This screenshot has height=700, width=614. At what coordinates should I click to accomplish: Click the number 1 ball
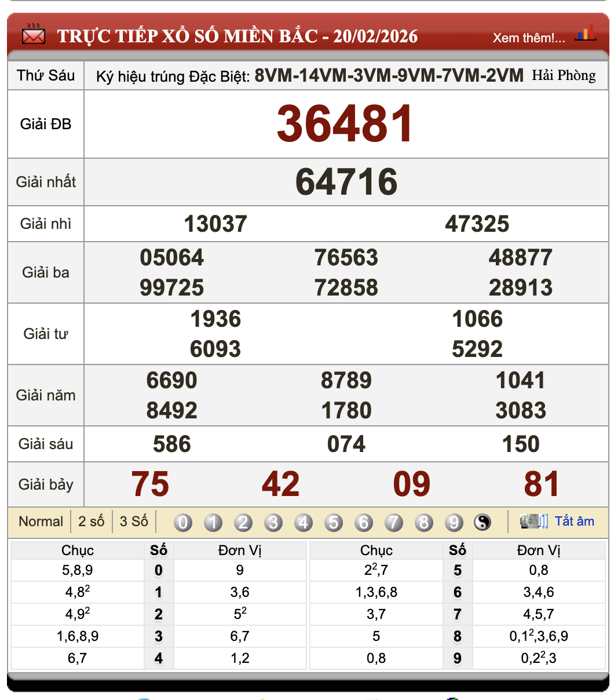point(213,522)
